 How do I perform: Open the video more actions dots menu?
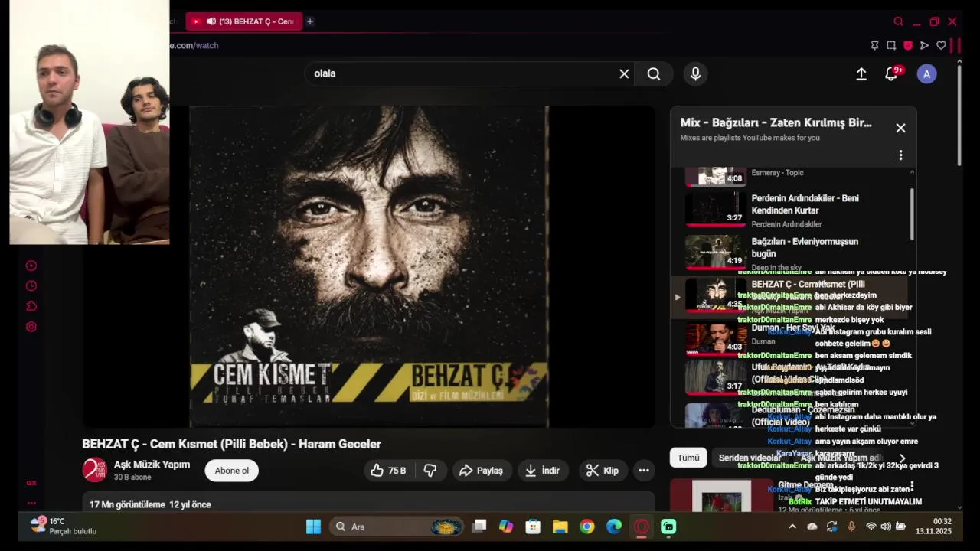[644, 471]
